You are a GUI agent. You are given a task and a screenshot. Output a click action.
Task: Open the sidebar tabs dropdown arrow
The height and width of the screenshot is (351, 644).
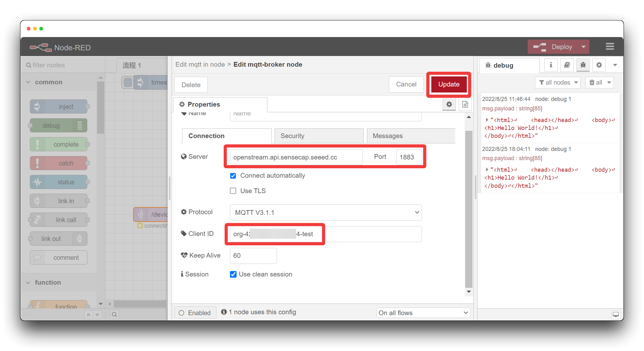click(615, 65)
